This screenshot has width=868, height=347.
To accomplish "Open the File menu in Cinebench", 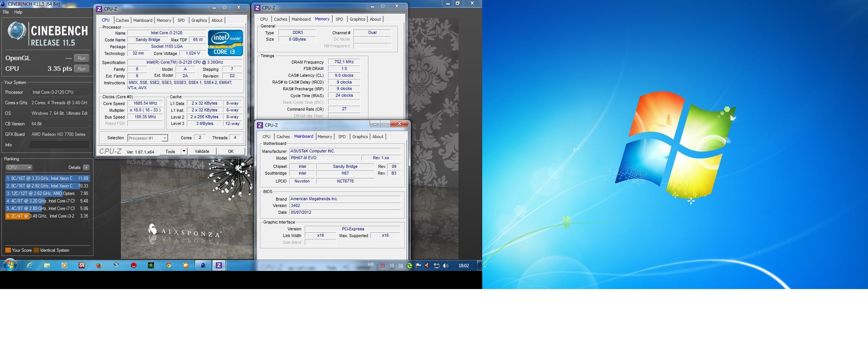I will [x=6, y=12].
